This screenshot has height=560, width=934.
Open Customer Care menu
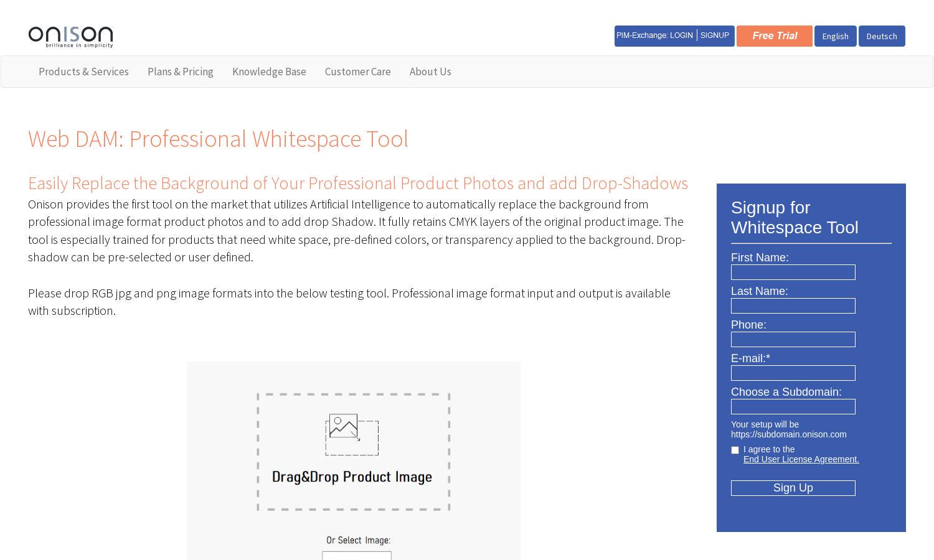pos(358,72)
